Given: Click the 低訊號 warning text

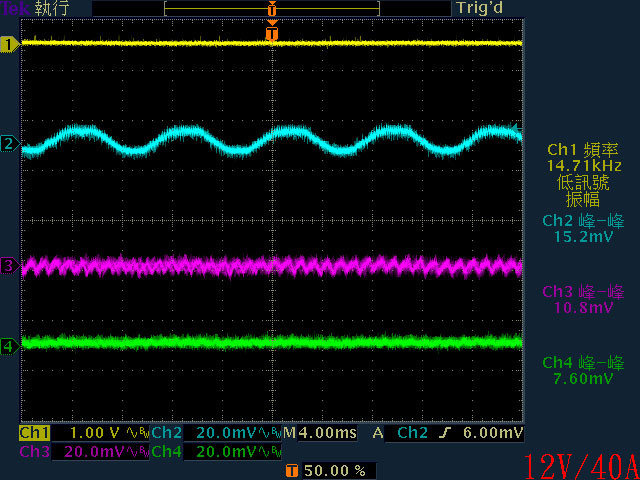Looking at the screenshot, I should [x=583, y=182].
